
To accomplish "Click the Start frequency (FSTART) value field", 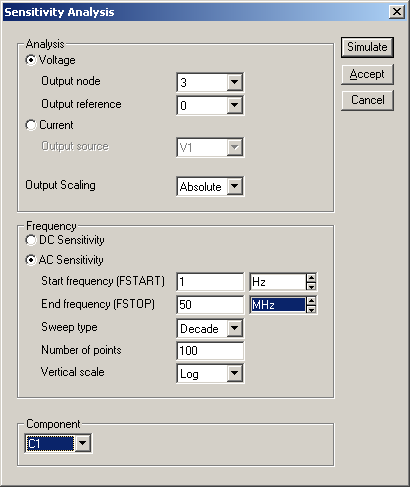I will click(210, 282).
